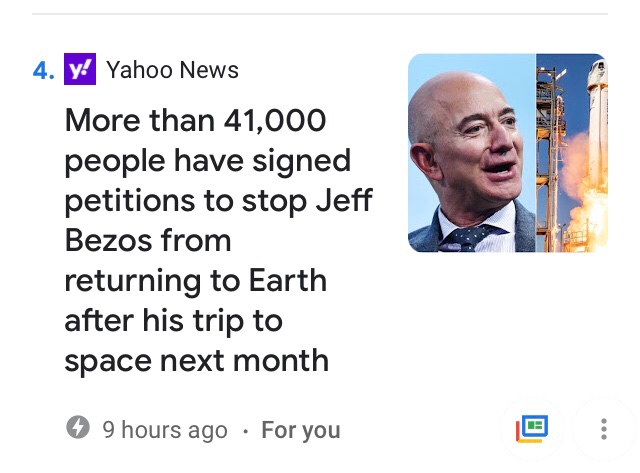The width and height of the screenshot is (640, 473).
Task: Click the man's portrait half of the thumbnail
Action: click(472, 152)
